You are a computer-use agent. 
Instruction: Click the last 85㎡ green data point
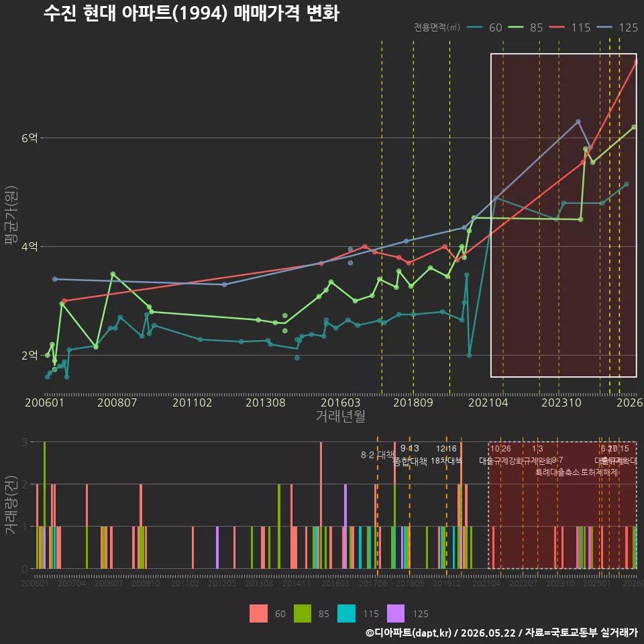[x=634, y=127]
